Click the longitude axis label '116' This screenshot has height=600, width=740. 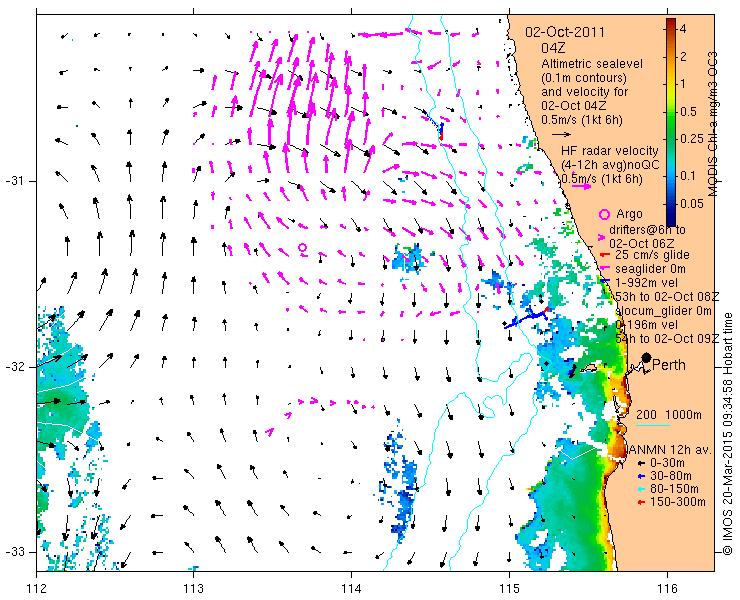point(667,589)
